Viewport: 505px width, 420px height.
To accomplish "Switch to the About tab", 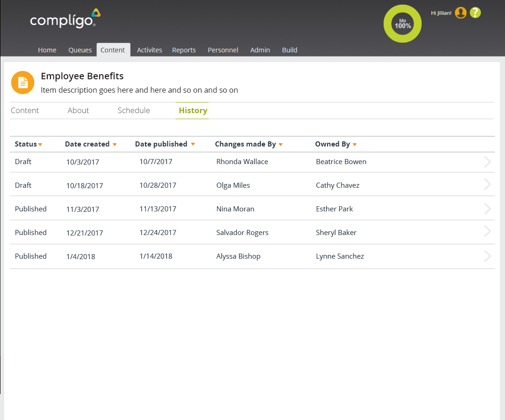I will point(78,110).
